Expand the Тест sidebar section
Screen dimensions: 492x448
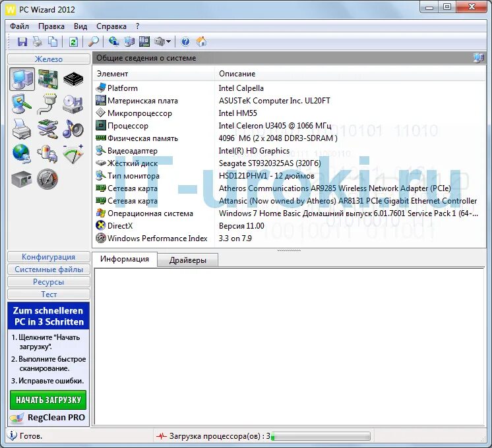coord(49,294)
